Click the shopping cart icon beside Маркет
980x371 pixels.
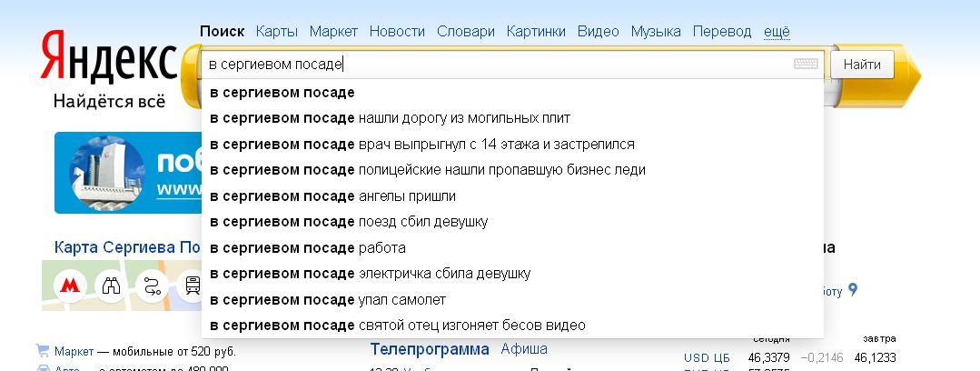(x=42, y=350)
